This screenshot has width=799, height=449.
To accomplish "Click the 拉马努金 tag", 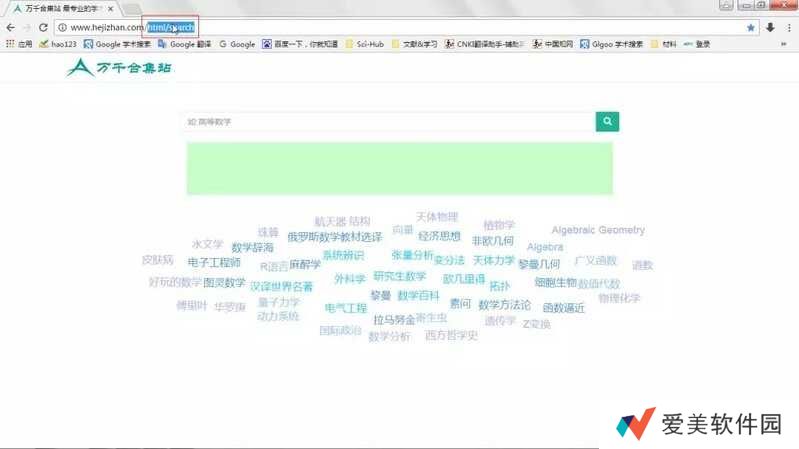I will point(394,320).
